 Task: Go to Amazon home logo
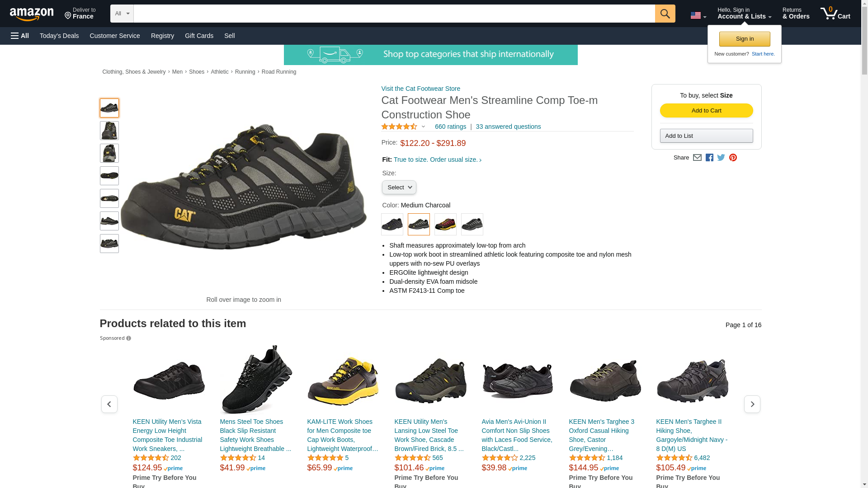click(32, 14)
